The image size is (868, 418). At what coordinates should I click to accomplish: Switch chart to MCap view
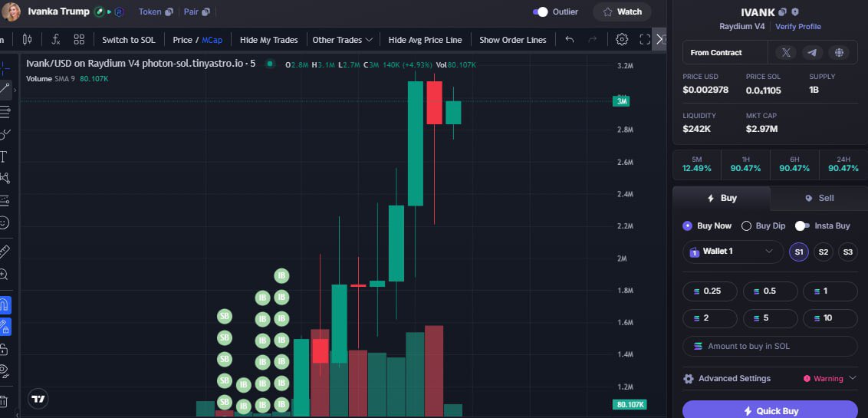pos(212,40)
